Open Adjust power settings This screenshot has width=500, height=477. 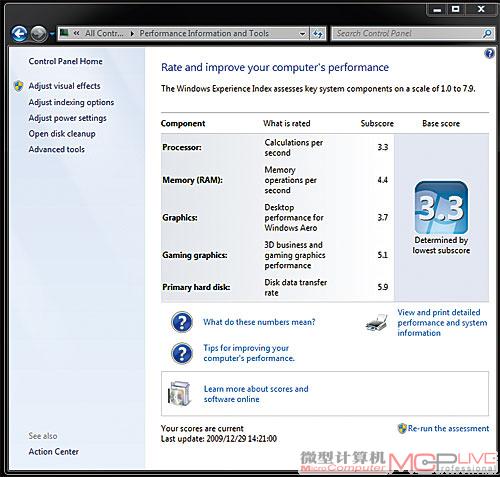click(x=67, y=118)
